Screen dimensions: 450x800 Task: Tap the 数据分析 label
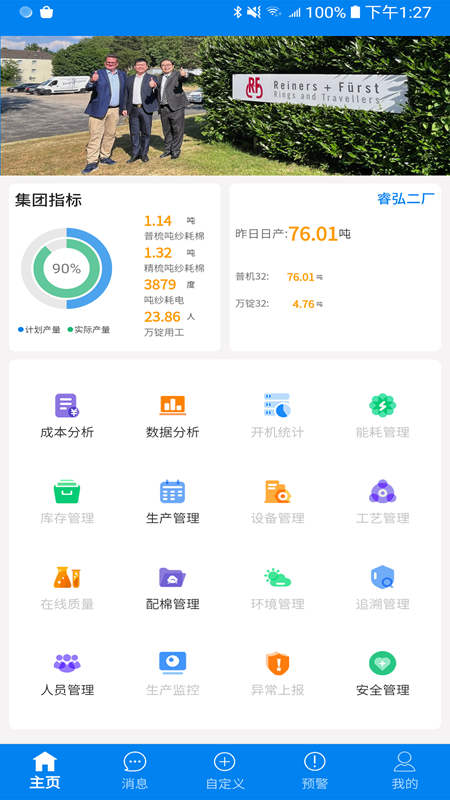click(172, 433)
